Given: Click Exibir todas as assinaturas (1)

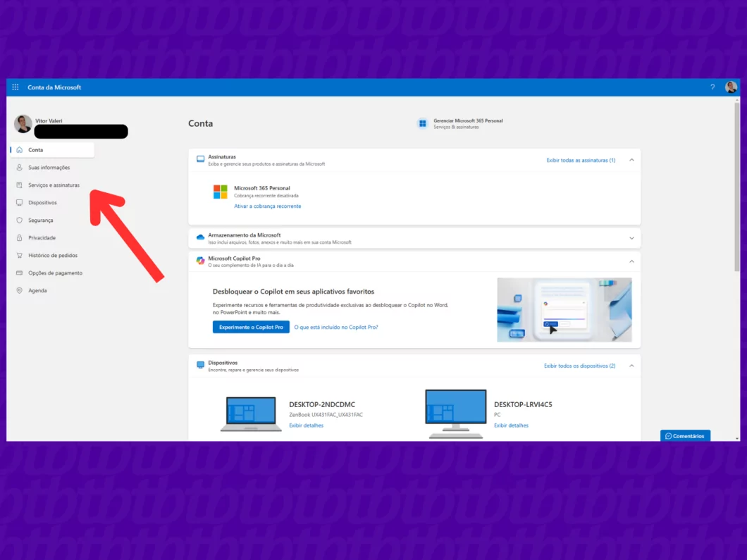Looking at the screenshot, I should (581, 161).
